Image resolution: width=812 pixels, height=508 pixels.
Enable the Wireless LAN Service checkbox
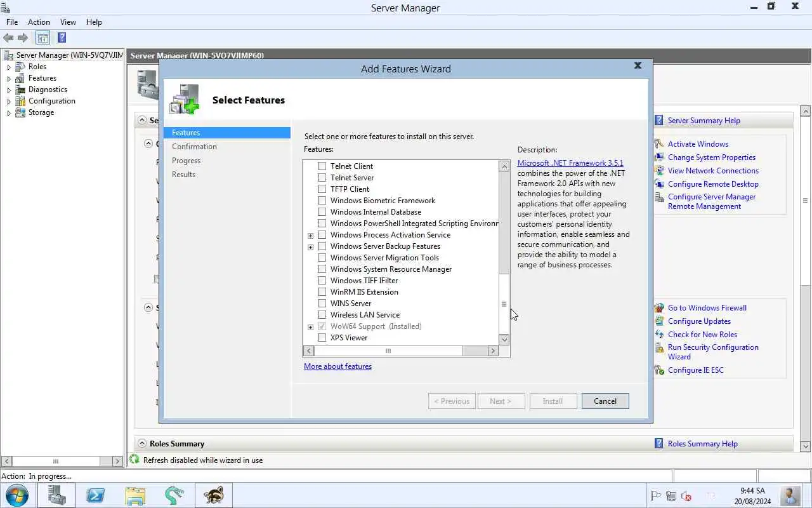[322, 315]
